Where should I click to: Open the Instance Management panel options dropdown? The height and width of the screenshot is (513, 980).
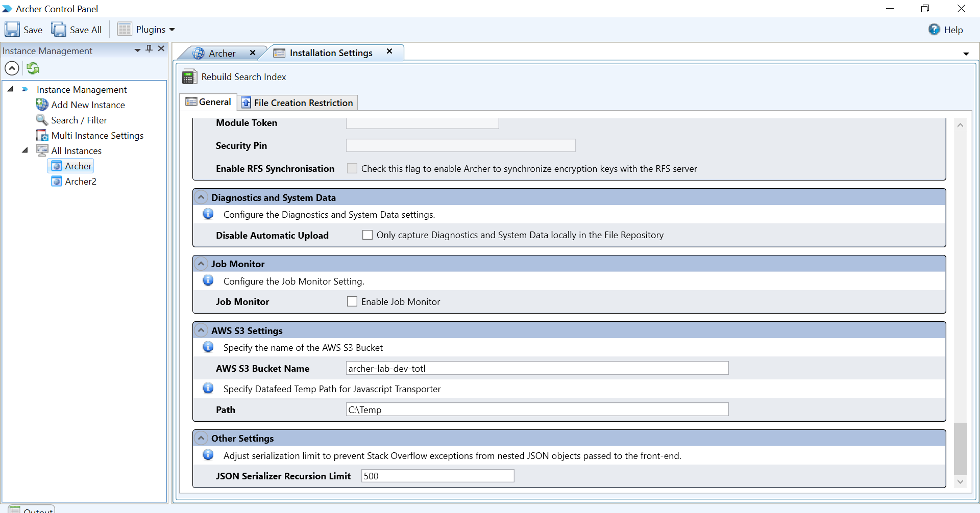pyautogui.click(x=137, y=50)
